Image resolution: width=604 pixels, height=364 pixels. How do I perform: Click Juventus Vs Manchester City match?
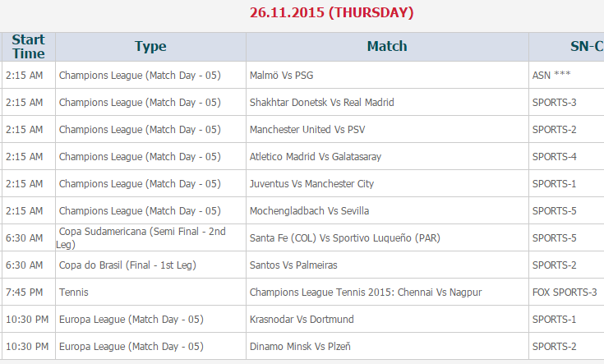[x=311, y=184]
